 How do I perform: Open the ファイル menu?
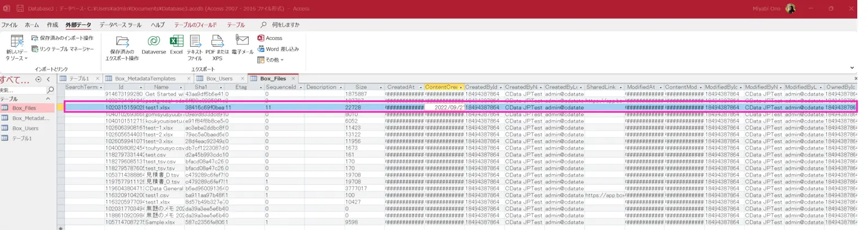[x=9, y=25]
